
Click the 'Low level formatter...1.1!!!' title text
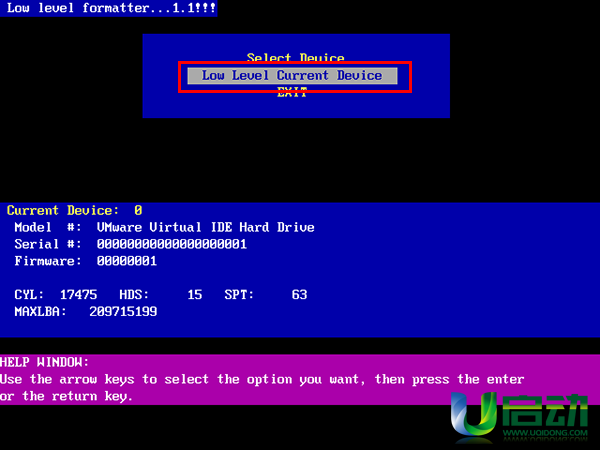point(108,8)
